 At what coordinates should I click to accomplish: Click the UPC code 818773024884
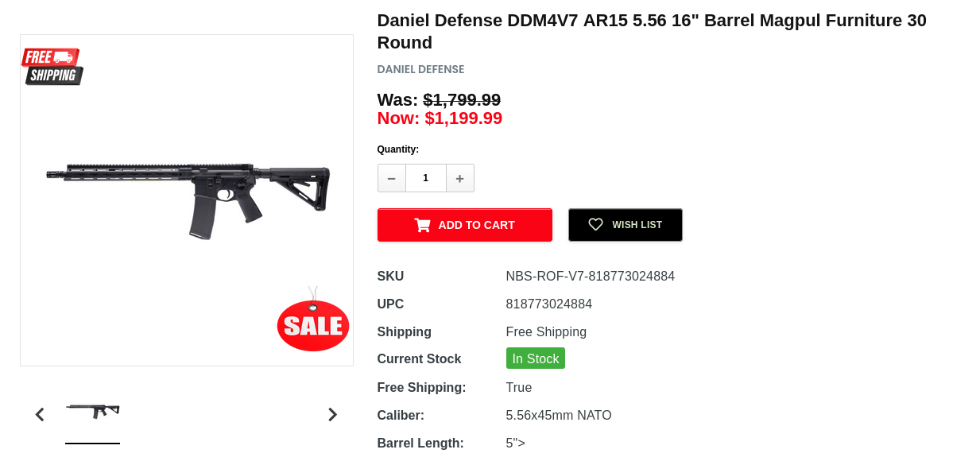click(x=548, y=304)
